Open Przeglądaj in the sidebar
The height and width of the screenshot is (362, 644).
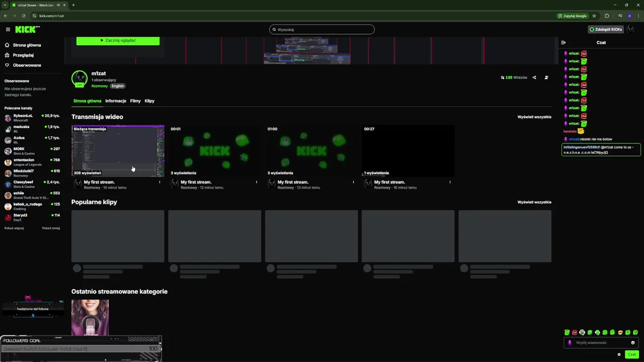[x=20, y=55]
